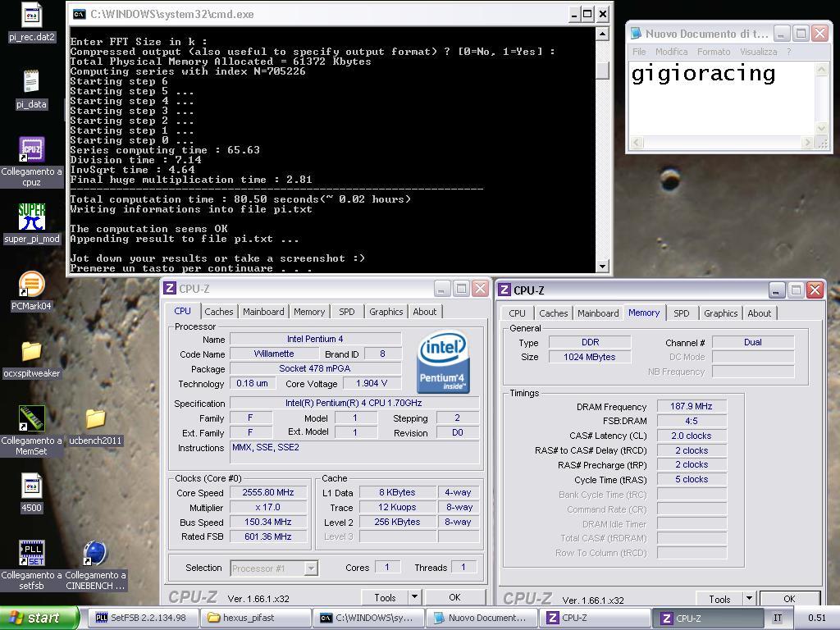Open About tab in left CPU-Z

[424, 312]
